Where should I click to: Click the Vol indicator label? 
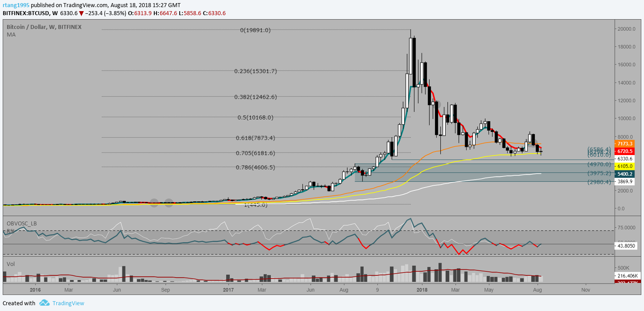click(11, 264)
